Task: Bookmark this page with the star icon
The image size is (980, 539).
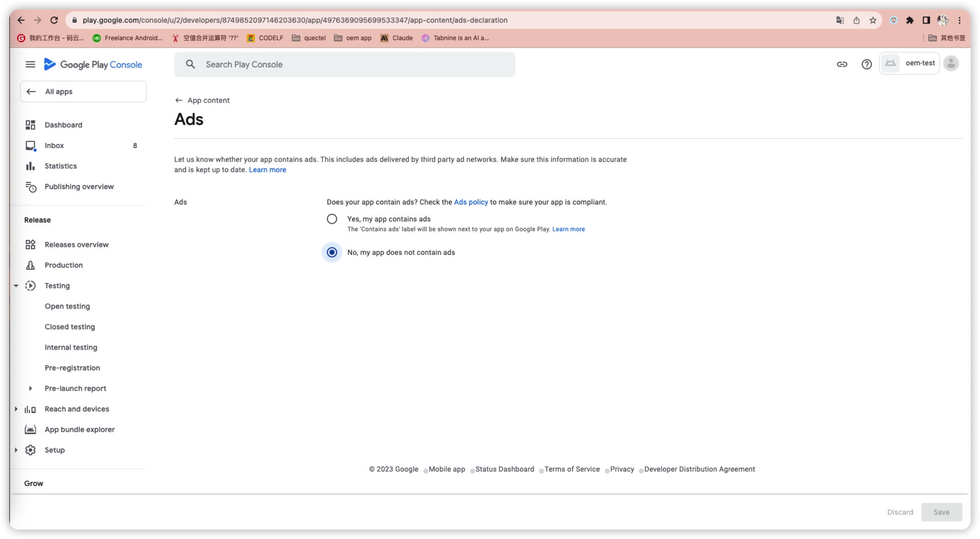Action: click(873, 20)
